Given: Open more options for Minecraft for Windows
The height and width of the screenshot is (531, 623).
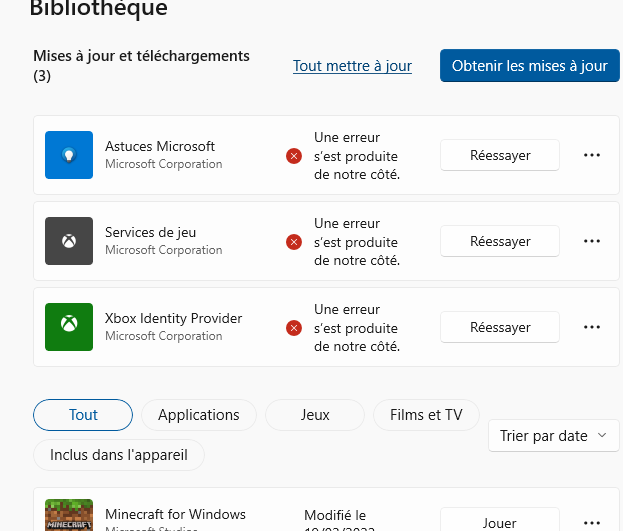Looking at the screenshot, I should [592, 522].
